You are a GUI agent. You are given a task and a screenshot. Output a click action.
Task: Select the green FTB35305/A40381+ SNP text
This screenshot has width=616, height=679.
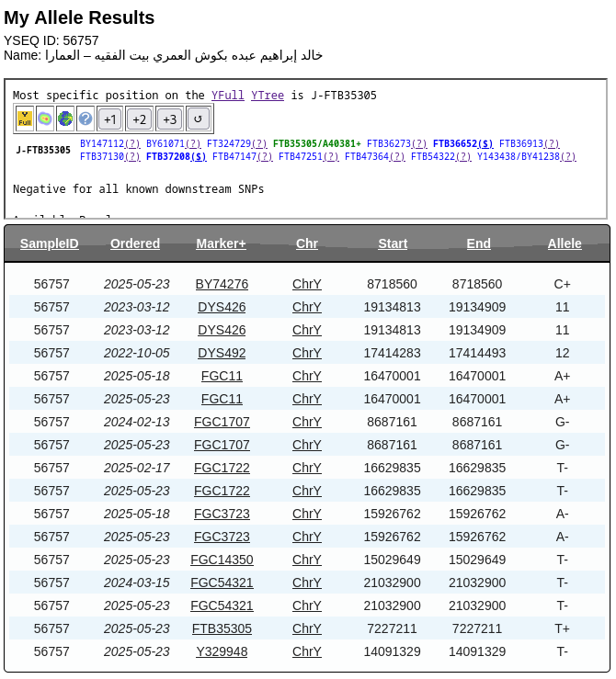coord(317,143)
